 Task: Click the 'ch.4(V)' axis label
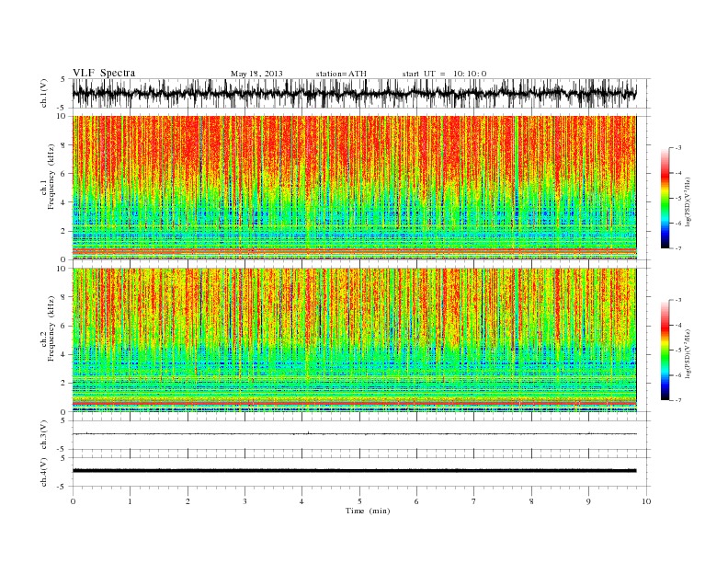click(44, 472)
